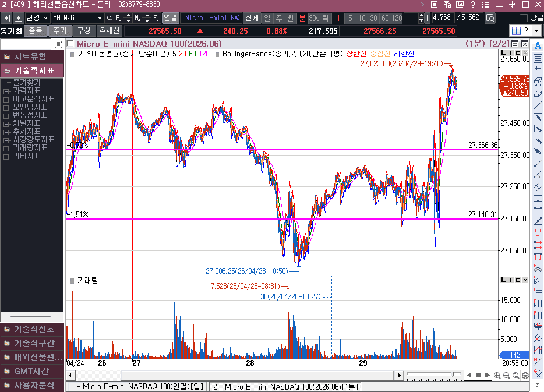The image size is (544, 392).
Task: Select the 120 minute interval button
Action: 397,18
